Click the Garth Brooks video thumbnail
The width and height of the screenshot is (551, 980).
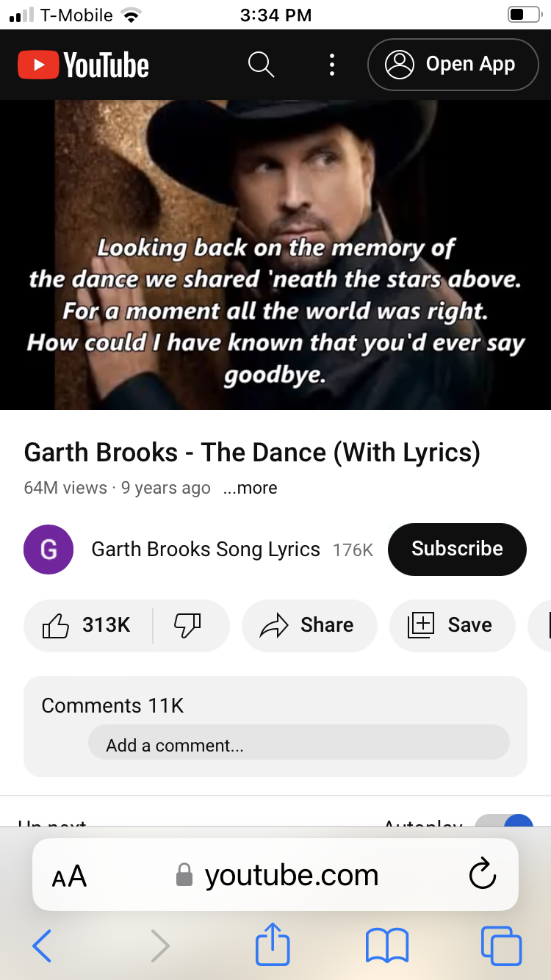click(x=275, y=255)
